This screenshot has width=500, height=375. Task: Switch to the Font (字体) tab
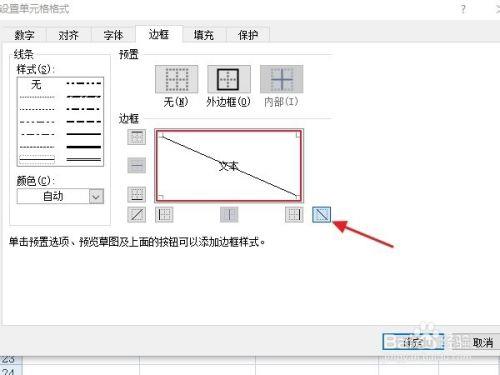click(x=113, y=35)
